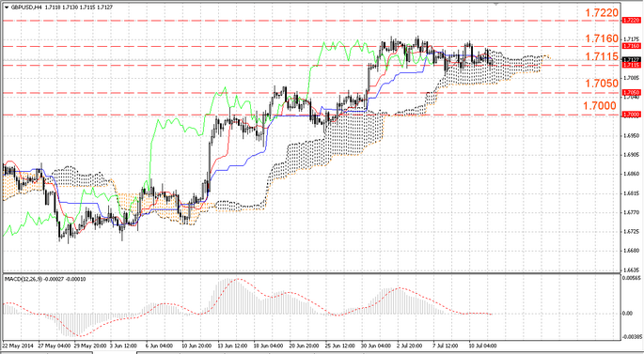Click the 1.6950 price scale value

point(631,135)
